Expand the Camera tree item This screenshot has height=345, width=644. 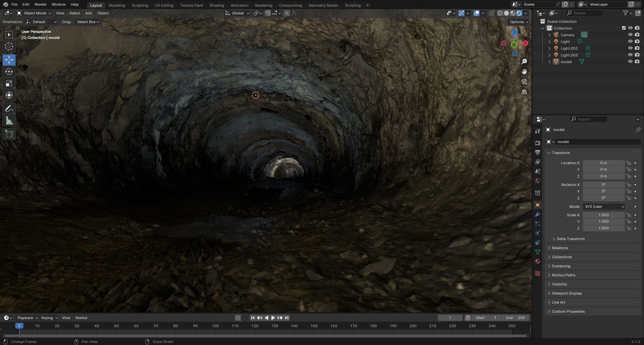(549, 35)
